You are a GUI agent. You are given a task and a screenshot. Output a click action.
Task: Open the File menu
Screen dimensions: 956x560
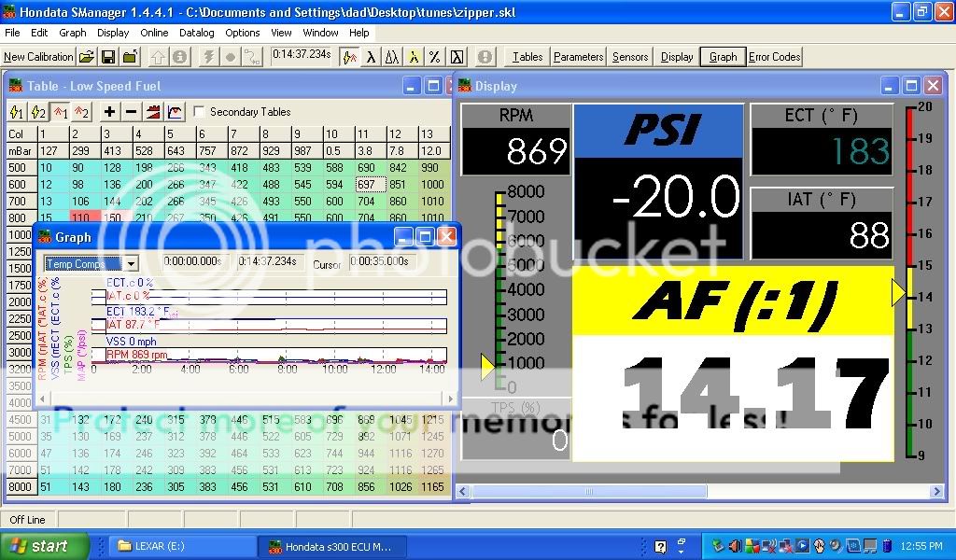point(12,33)
